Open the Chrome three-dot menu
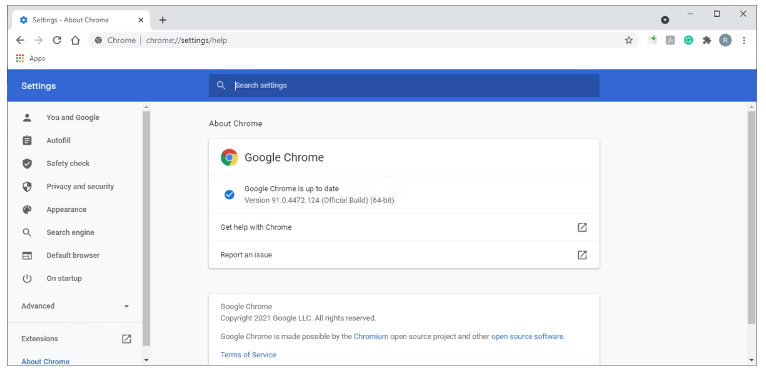This screenshot has width=766, height=377. tap(744, 41)
